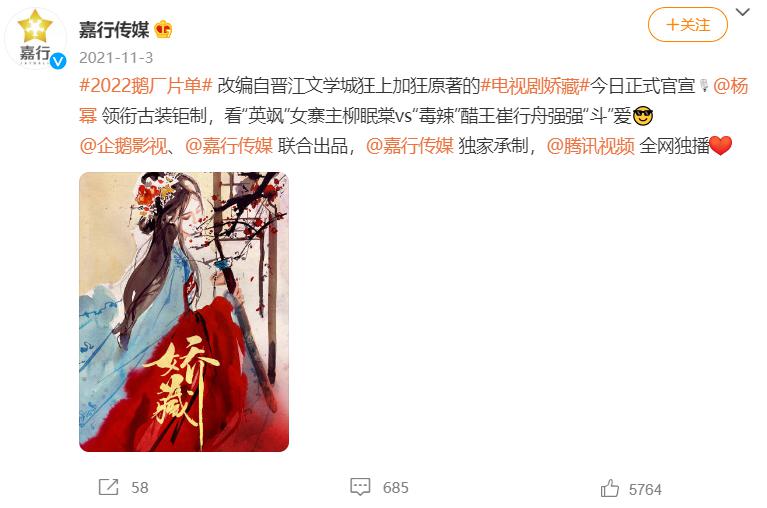Click the gold crown membership icon
The width and height of the screenshot is (767, 508).
[163, 30]
